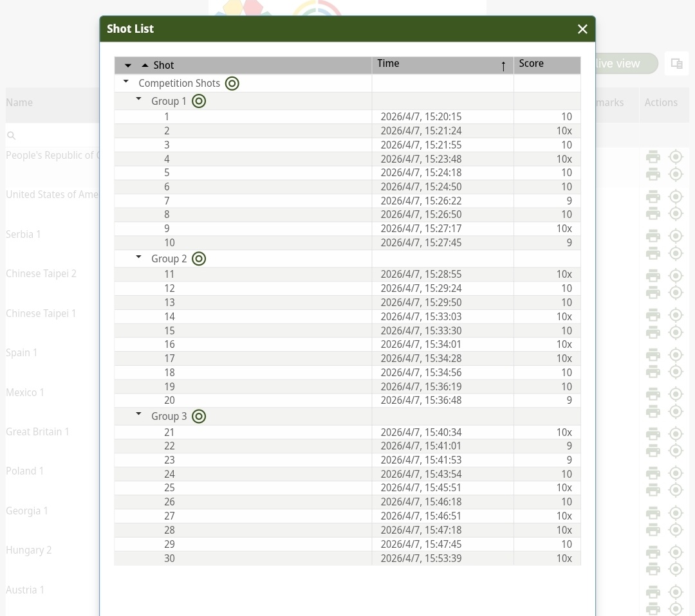Image resolution: width=695 pixels, height=616 pixels.
Task: Open target view, upper Spain 1 row
Action: (x=676, y=354)
